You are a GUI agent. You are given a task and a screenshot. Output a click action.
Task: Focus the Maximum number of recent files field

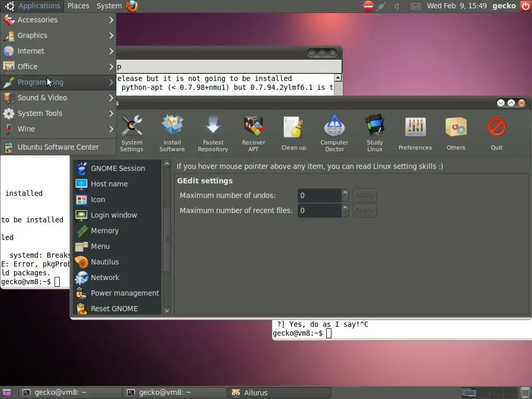320,211
